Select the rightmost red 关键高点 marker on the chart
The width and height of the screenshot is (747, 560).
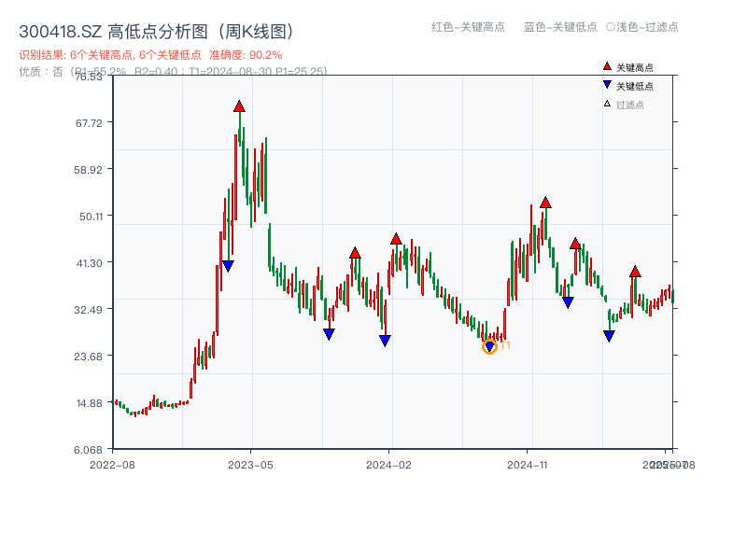click(x=634, y=273)
